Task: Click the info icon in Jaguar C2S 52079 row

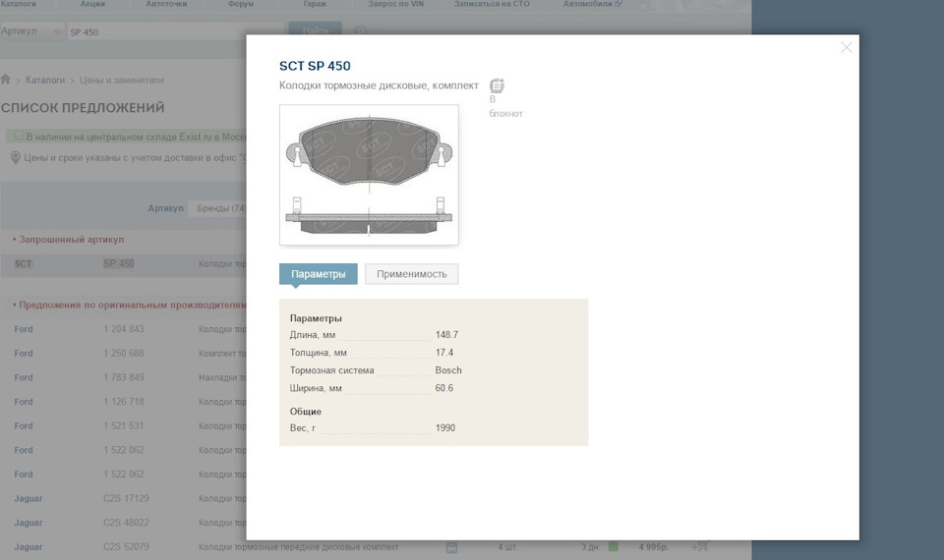Action: (x=451, y=547)
